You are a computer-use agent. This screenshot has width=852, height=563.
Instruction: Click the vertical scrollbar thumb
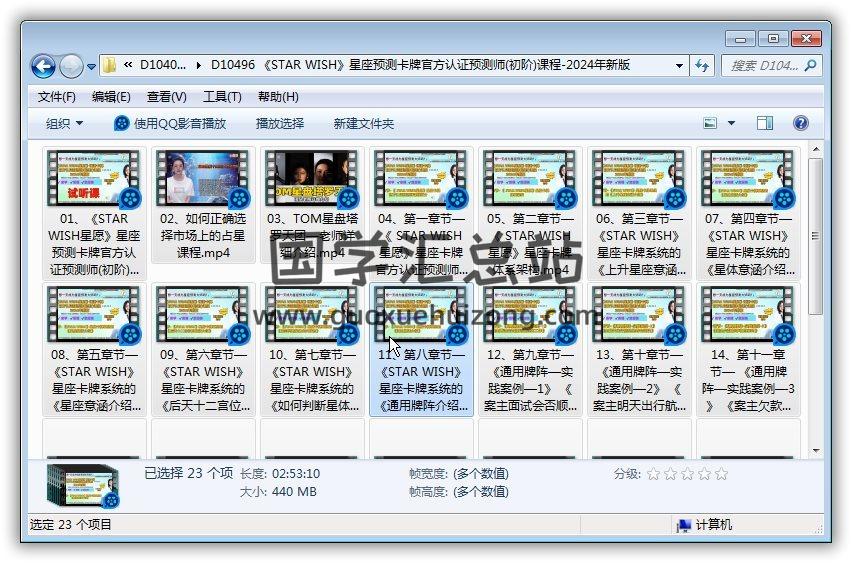point(815,236)
